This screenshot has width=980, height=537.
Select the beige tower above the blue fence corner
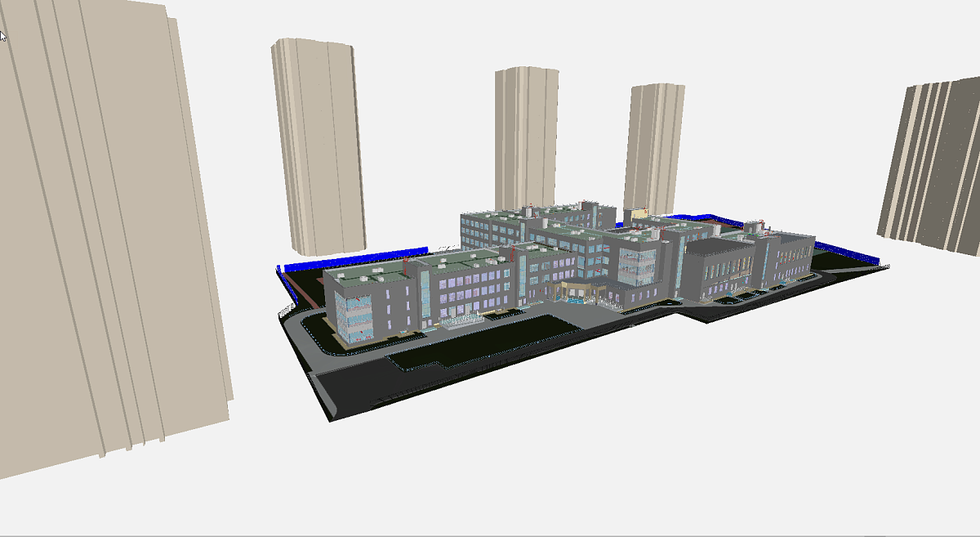pyautogui.click(x=318, y=145)
